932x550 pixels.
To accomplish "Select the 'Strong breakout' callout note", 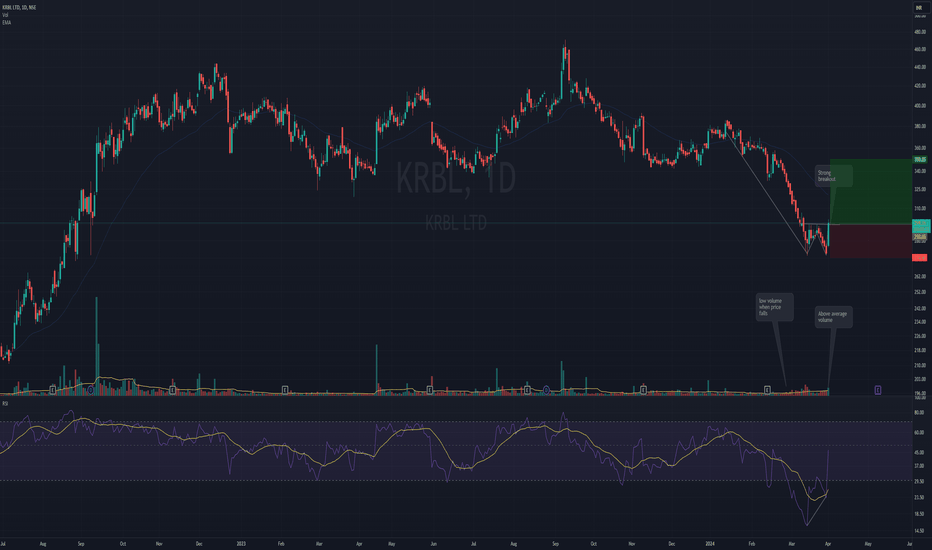I will pos(833,176).
